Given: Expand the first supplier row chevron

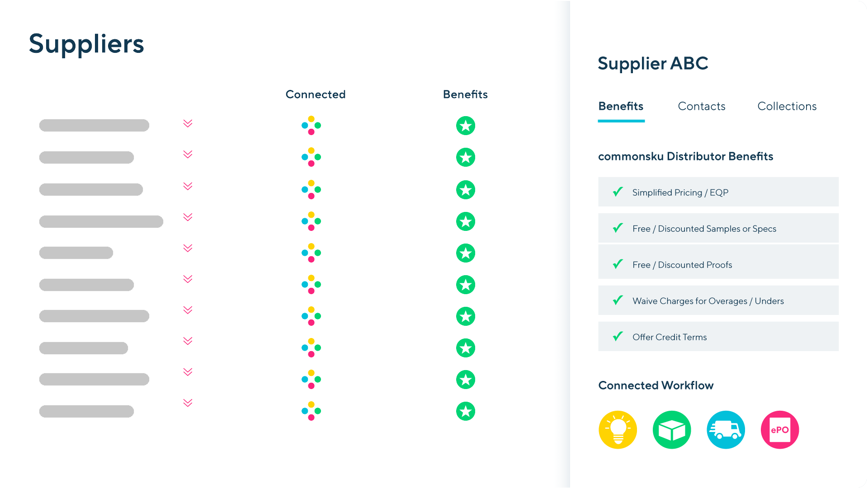Looking at the screenshot, I should [188, 123].
